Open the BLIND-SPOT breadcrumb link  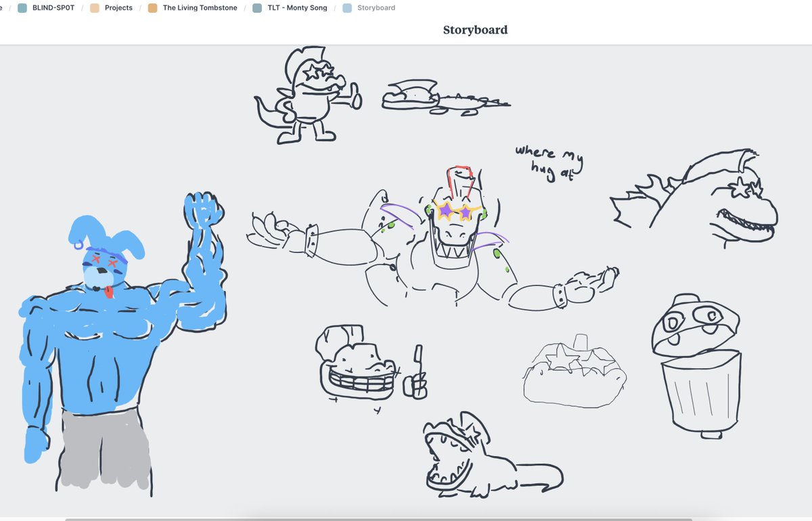53,8
